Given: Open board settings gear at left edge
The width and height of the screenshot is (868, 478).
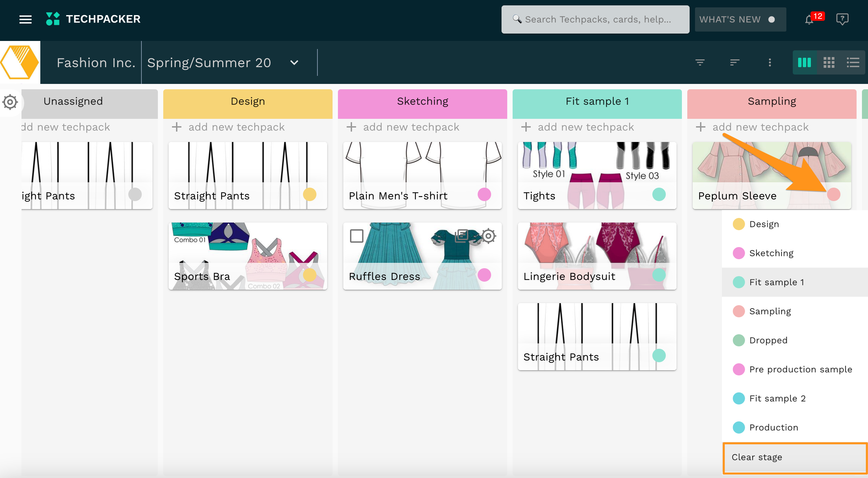Looking at the screenshot, I should (x=10, y=102).
